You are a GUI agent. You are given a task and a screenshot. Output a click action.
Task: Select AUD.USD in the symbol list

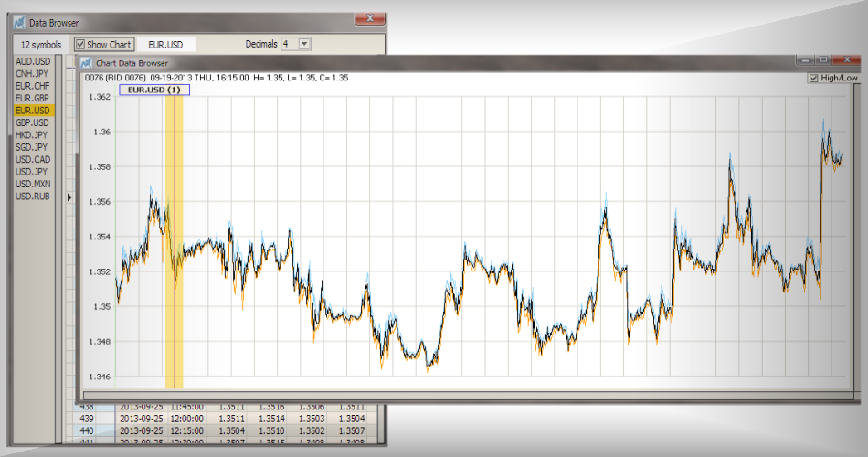click(x=32, y=61)
